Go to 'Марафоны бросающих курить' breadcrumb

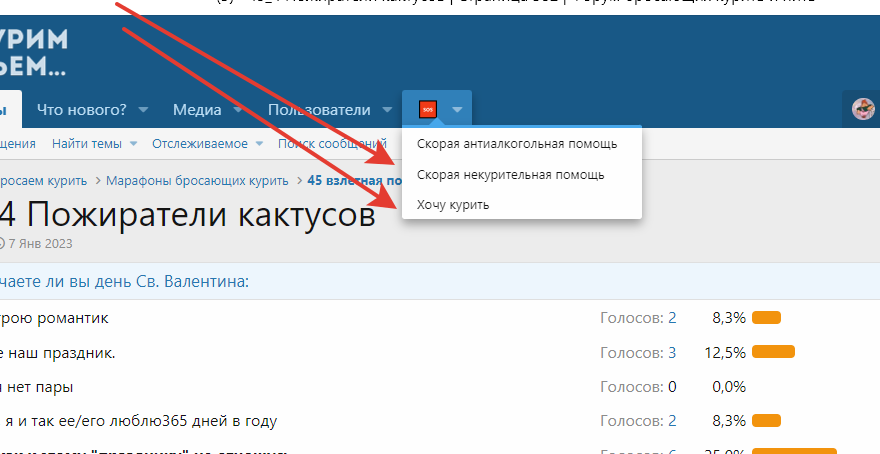coord(197,181)
